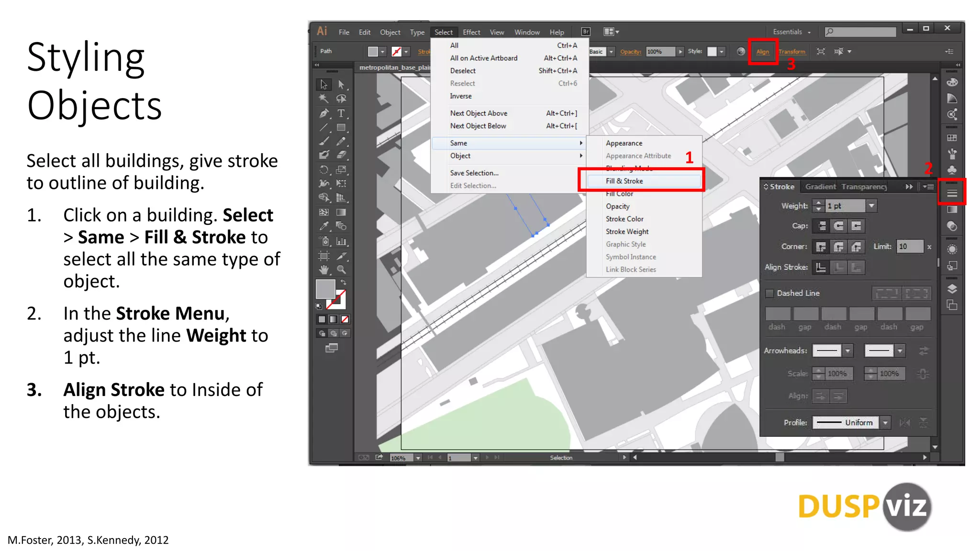The width and height of the screenshot is (980, 551).
Task: Select the Shape Builder tool
Action: (323, 198)
